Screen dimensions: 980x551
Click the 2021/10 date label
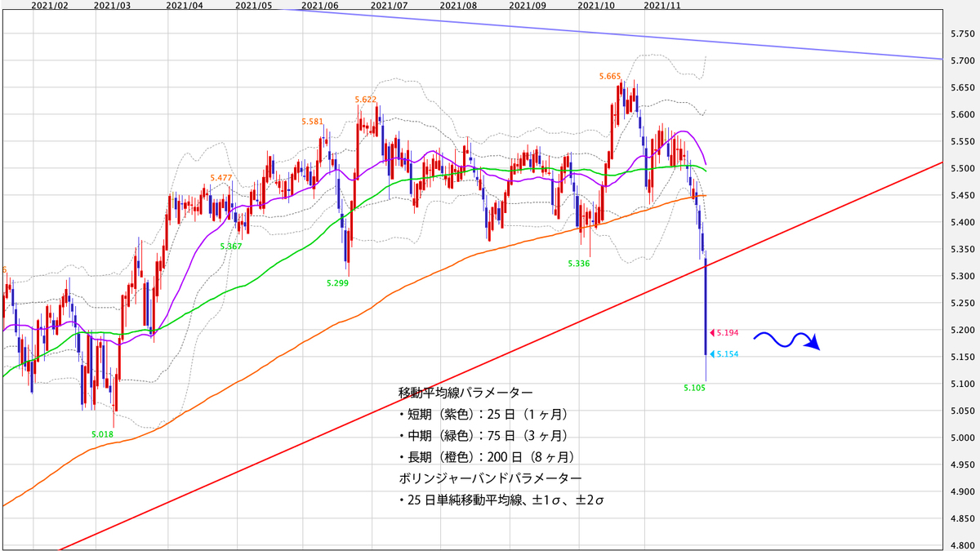595,6
